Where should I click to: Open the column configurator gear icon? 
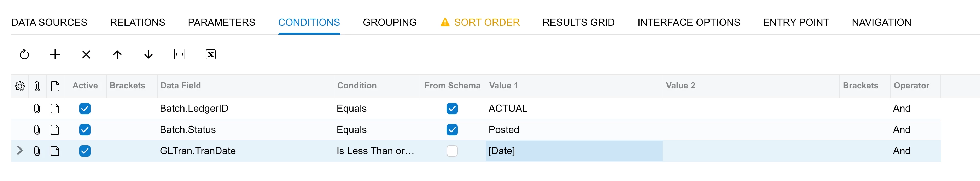coord(20,86)
